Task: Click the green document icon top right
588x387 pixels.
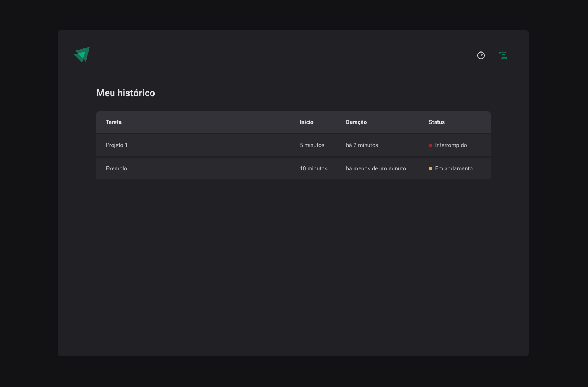Action: 503,55
